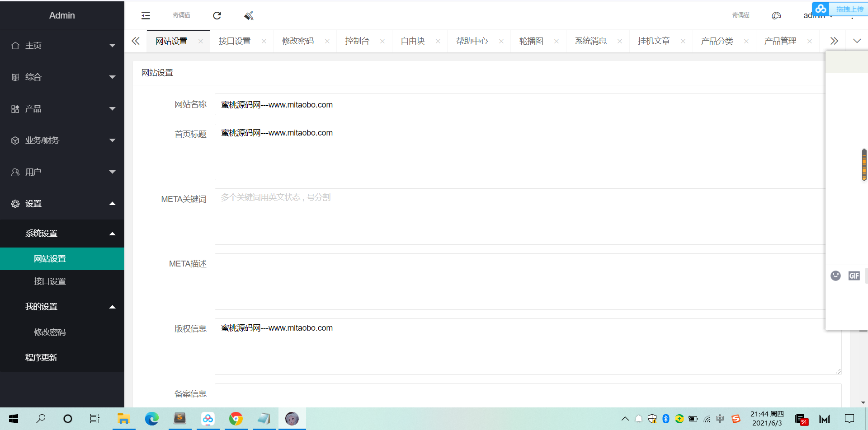Close the 帮助中心 tab
Viewport: 868px width, 430px height.
[x=501, y=41]
